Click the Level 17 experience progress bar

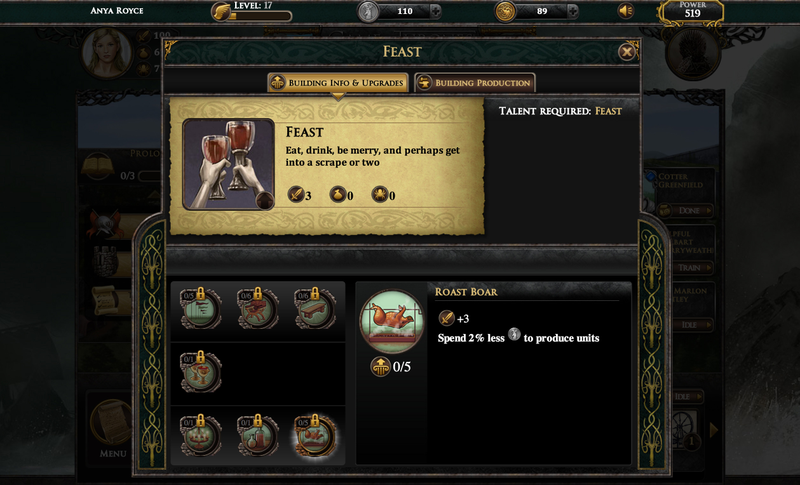[x=260, y=16]
